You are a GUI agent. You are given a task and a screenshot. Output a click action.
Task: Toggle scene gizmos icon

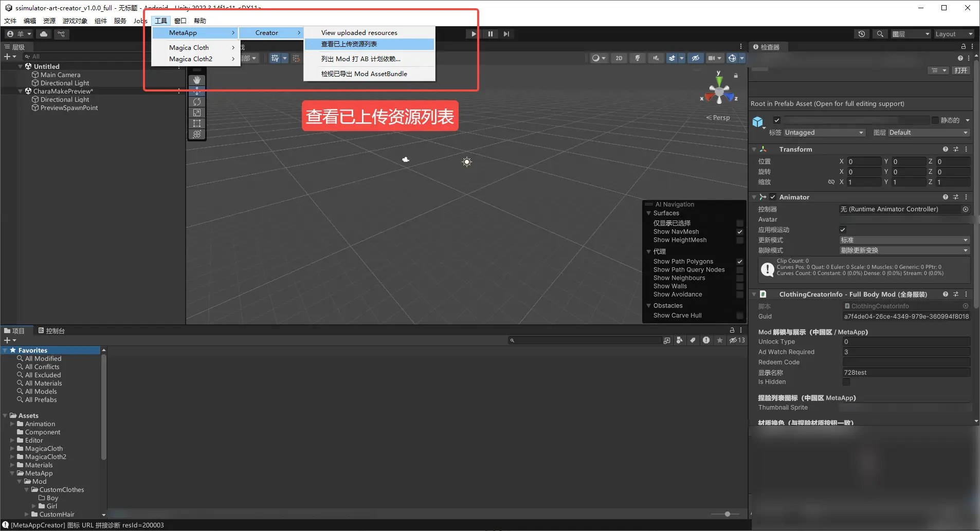click(x=732, y=58)
